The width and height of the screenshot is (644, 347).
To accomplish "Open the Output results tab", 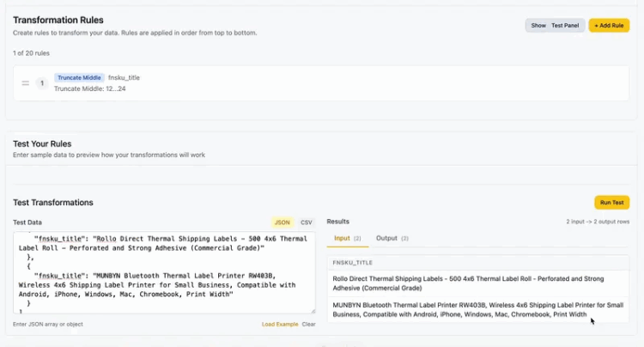I will (x=392, y=239).
